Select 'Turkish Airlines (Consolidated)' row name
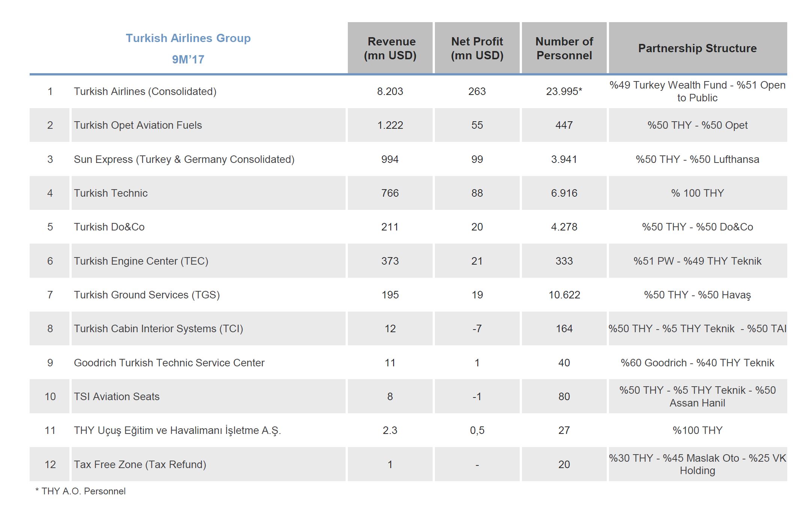This screenshot has width=812, height=515. tap(145, 92)
